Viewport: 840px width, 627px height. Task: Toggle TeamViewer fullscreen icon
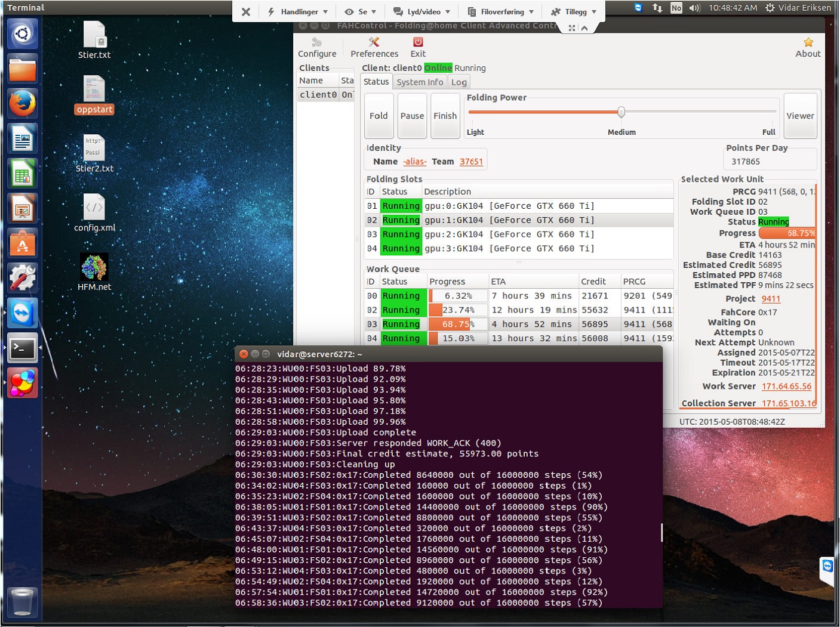coord(572,28)
